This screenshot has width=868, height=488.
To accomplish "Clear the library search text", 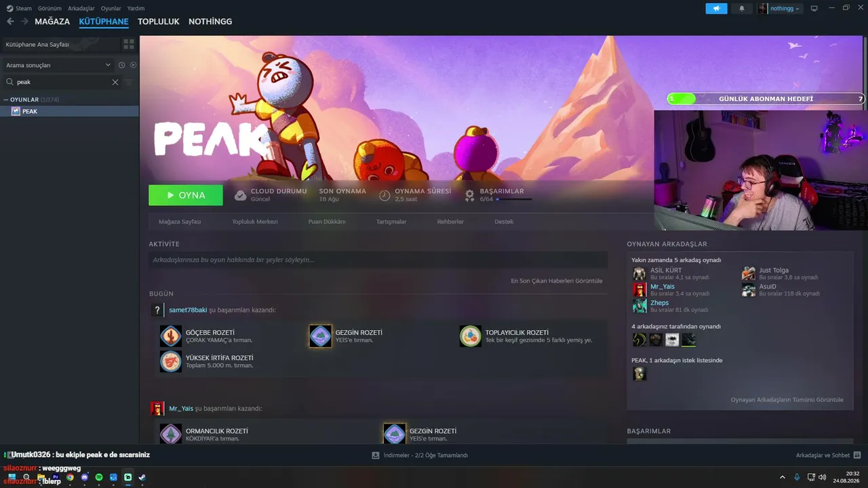I will click(115, 82).
